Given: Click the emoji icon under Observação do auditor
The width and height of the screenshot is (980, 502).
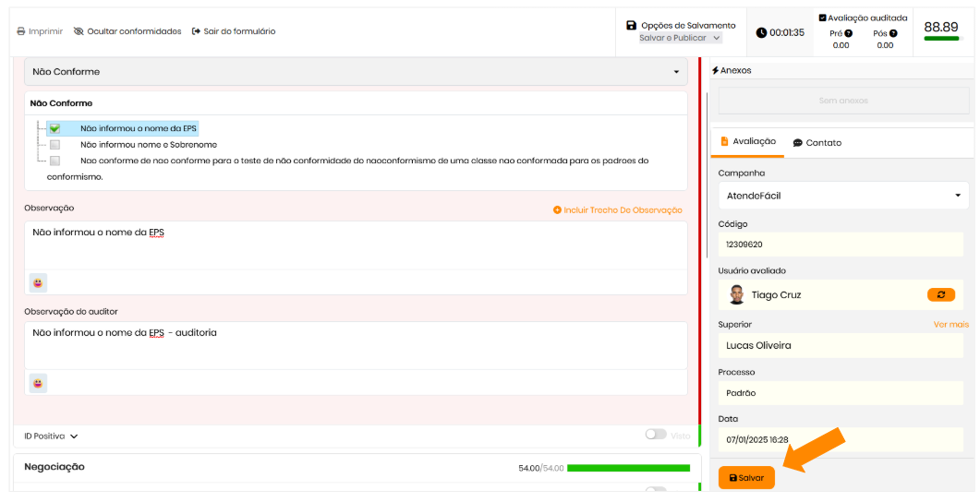Looking at the screenshot, I should pyautogui.click(x=38, y=383).
